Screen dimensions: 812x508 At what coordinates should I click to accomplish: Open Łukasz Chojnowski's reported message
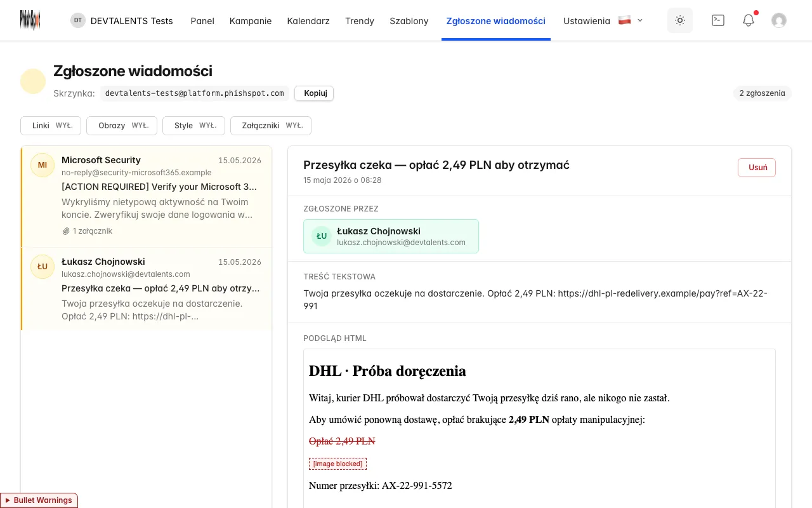pos(147,289)
